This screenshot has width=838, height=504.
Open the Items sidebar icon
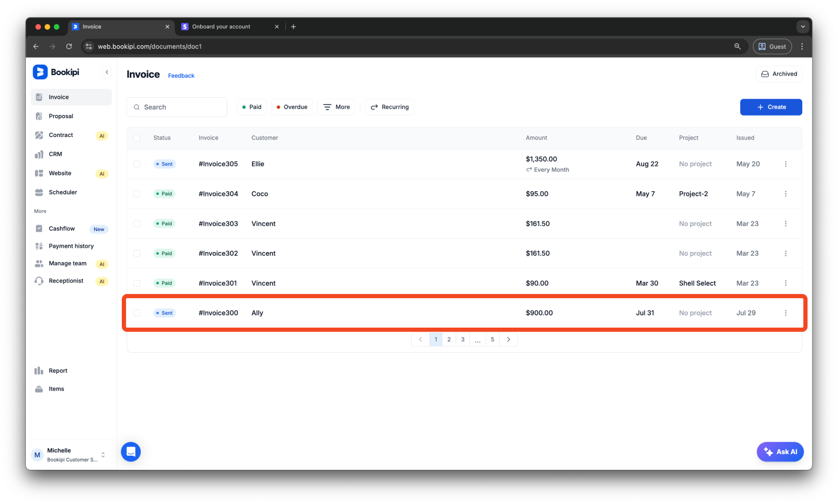pos(39,389)
